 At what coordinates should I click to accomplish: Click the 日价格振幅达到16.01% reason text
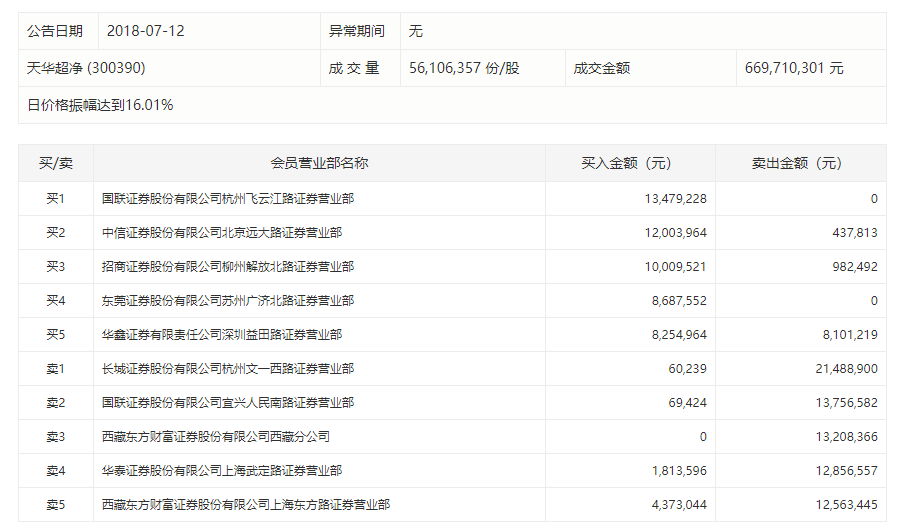point(100,105)
